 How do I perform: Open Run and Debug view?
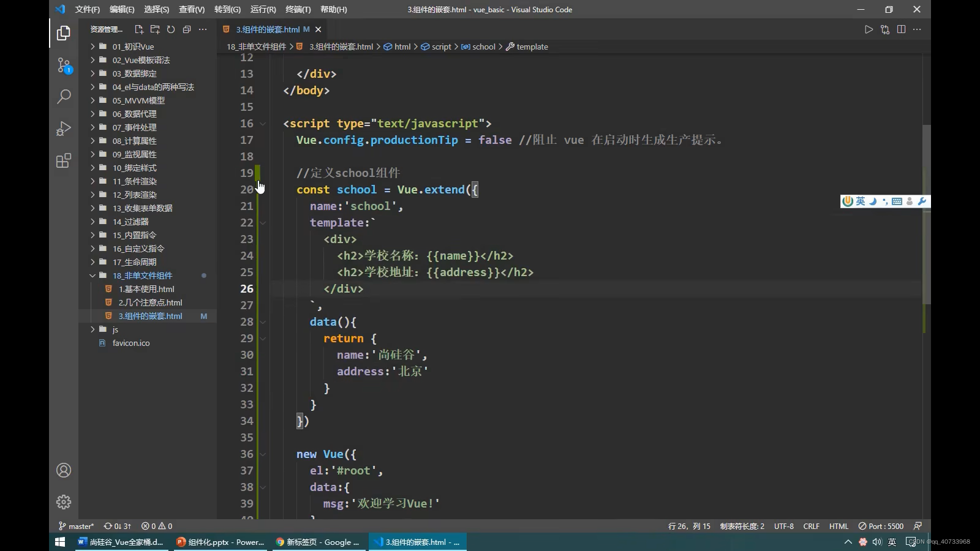[x=64, y=129]
